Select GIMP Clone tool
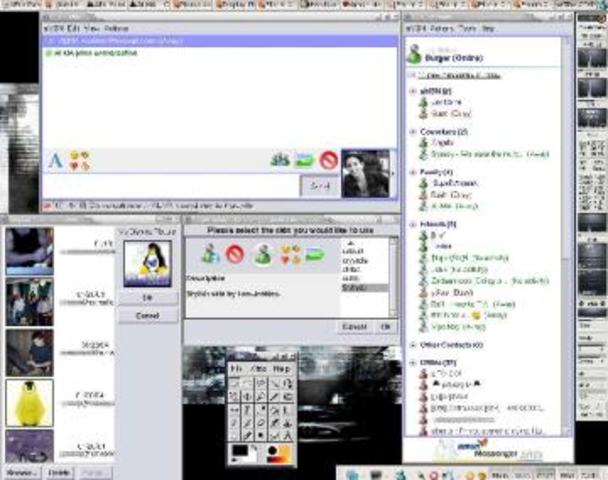608x480 pixels. 288,423
